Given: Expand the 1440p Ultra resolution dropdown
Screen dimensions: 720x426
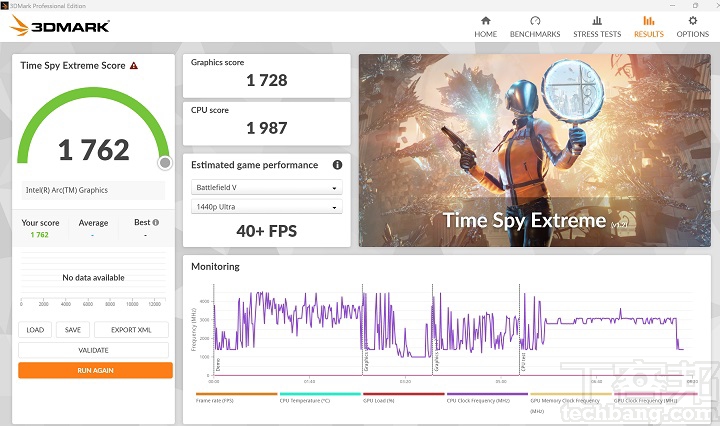Looking at the screenshot, I should coord(266,207).
